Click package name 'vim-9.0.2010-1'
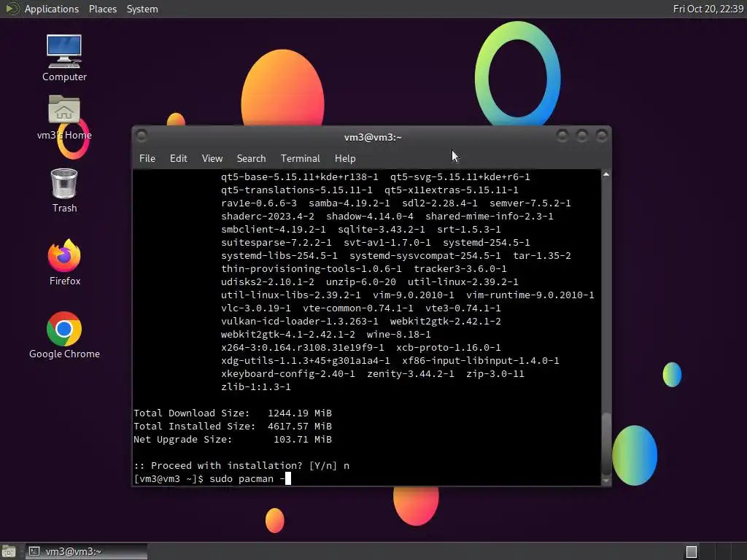Screen dimensions: 747x560 tap(414, 295)
